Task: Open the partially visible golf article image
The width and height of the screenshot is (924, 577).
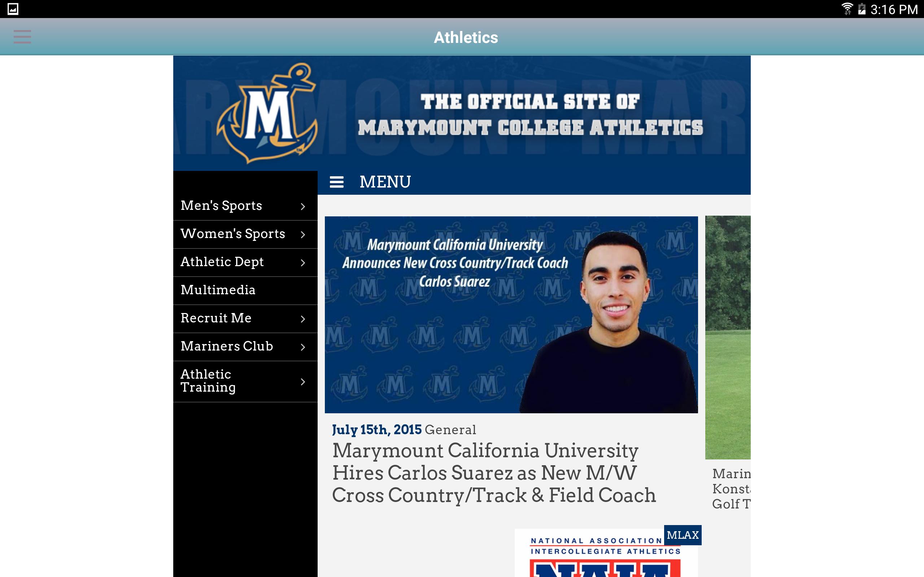Action: coord(728,337)
